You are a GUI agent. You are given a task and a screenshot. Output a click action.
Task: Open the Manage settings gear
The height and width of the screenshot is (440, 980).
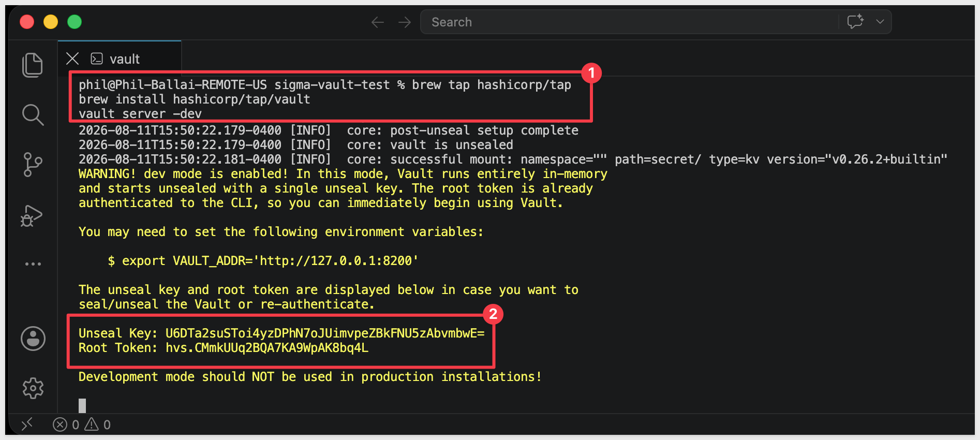coord(33,388)
